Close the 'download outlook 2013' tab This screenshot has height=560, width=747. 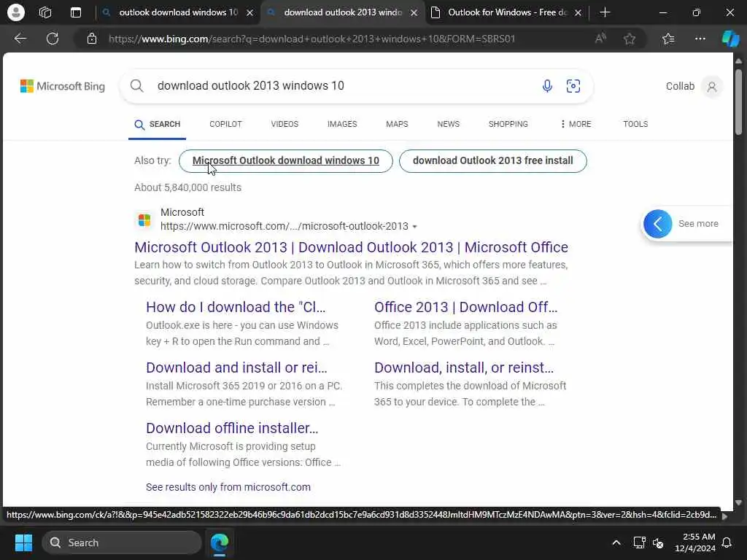point(414,12)
